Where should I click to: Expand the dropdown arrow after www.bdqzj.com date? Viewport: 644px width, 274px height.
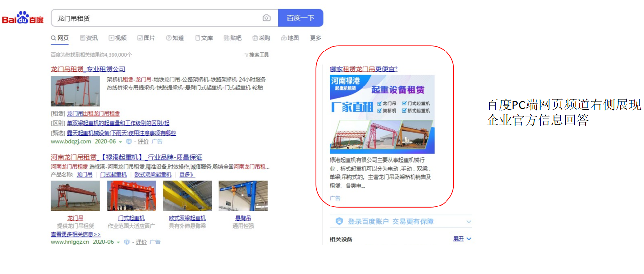120,142
